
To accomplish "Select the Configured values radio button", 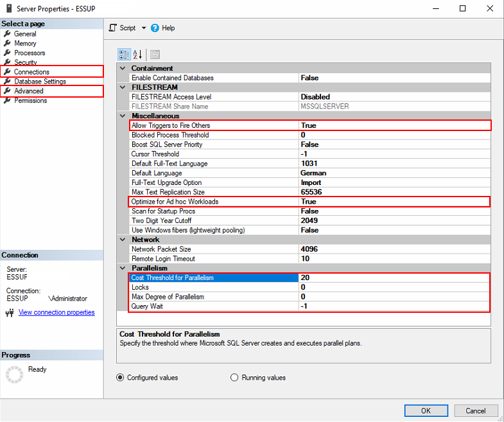I will tap(120, 378).
